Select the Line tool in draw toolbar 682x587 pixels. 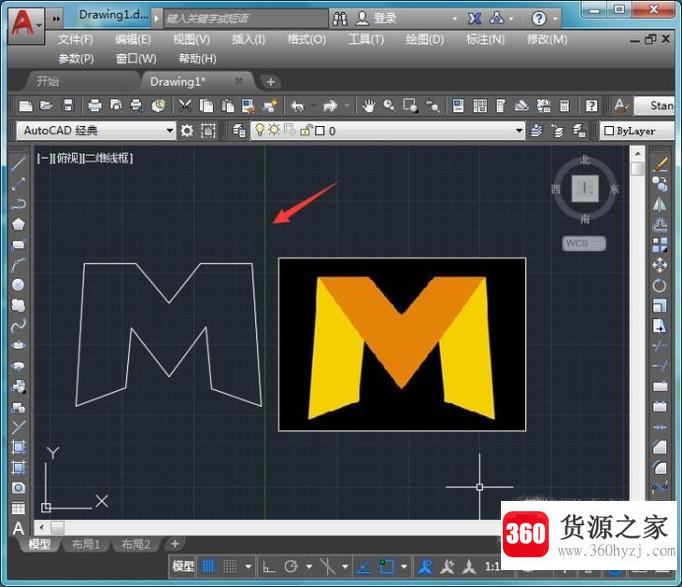(x=18, y=164)
